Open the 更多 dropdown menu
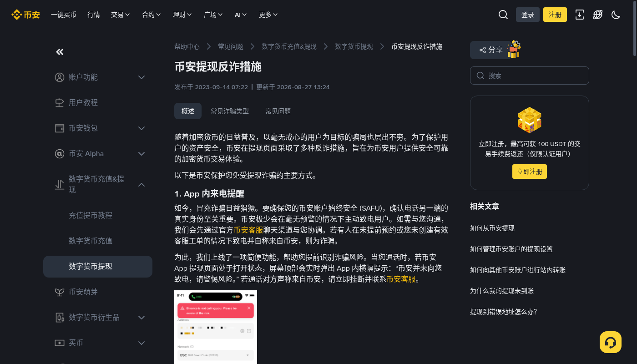This screenshot has width=637, height=364. coord(268,15)
